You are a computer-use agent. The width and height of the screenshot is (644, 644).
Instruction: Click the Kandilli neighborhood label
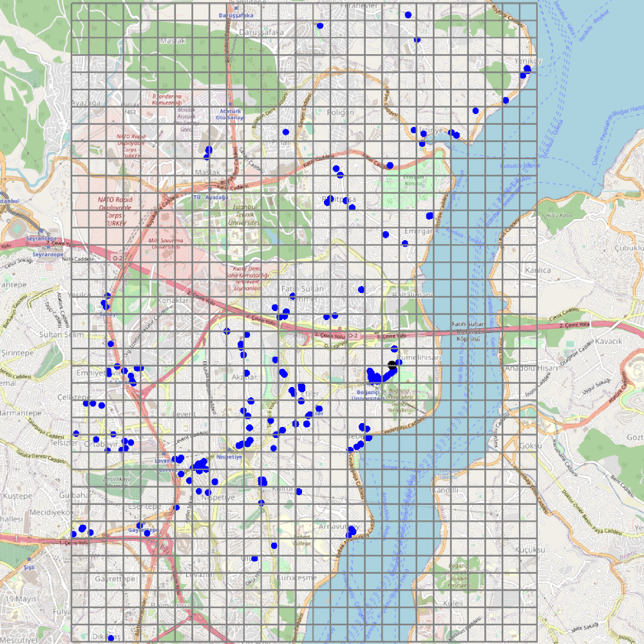point(446,490)
